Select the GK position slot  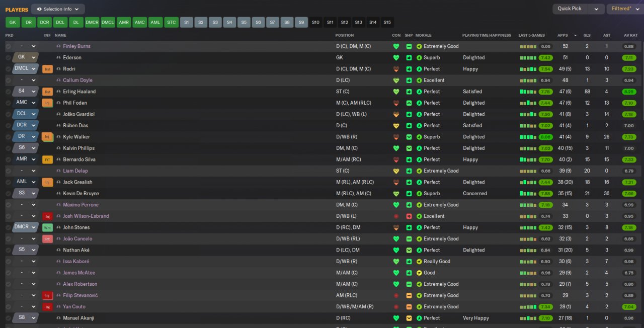tap(13, 22)
